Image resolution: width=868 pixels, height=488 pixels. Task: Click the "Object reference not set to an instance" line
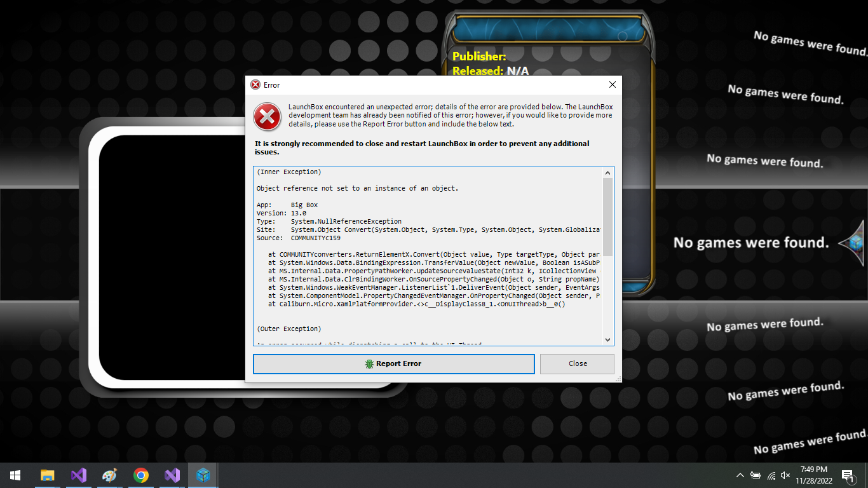(x=357, y=189)
